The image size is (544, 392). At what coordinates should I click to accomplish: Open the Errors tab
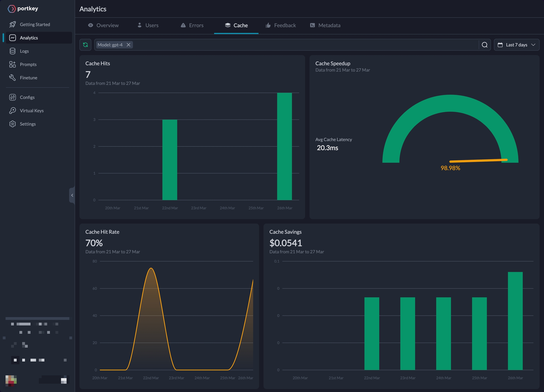(x=192, y=26)
